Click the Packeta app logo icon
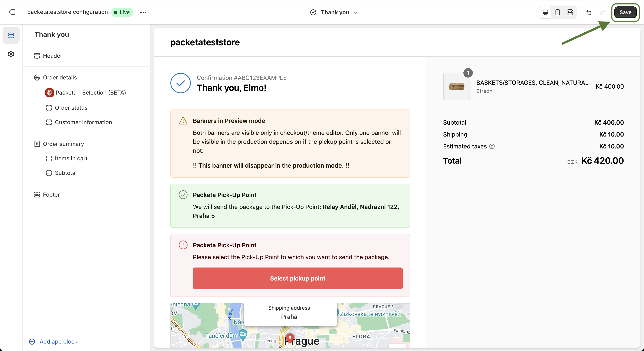This screenshot has height=351, width=644. click(x=49, y=92)
